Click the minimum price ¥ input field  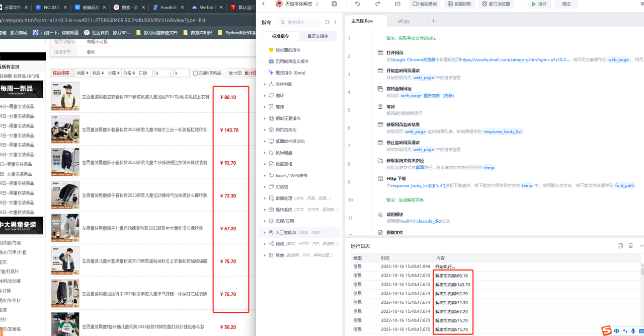(x=163, y=73)
